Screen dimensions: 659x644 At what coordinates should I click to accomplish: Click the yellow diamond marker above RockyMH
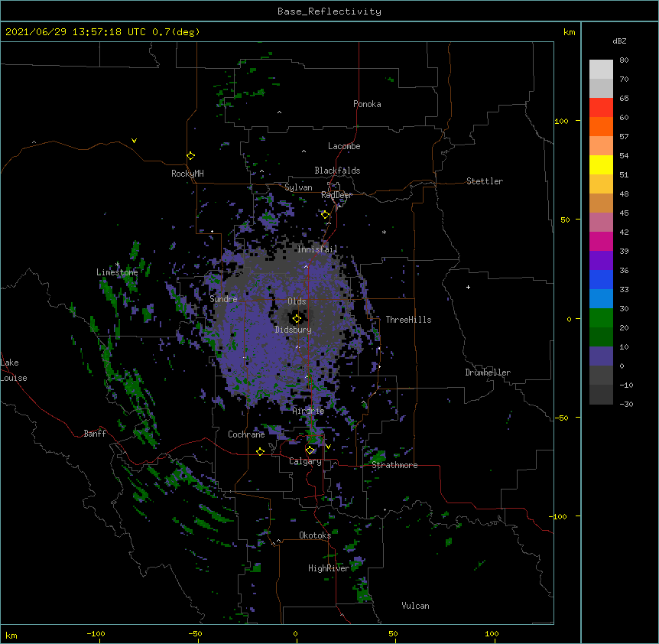(190, 156)
